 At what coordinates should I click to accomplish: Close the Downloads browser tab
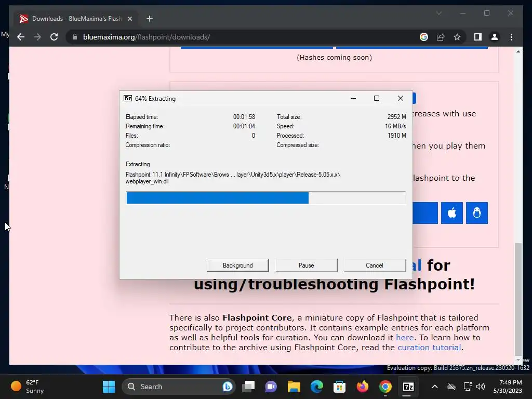click(x=129, y=19)
